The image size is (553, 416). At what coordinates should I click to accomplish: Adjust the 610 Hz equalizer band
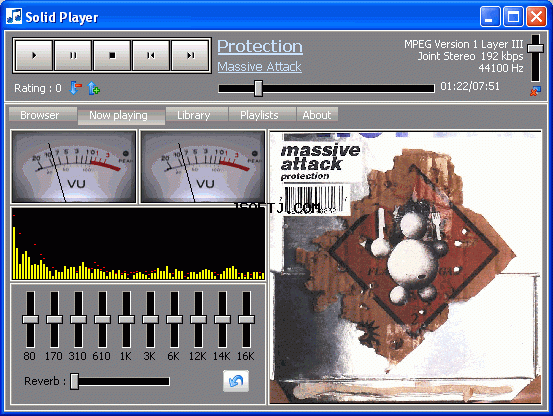102,319
